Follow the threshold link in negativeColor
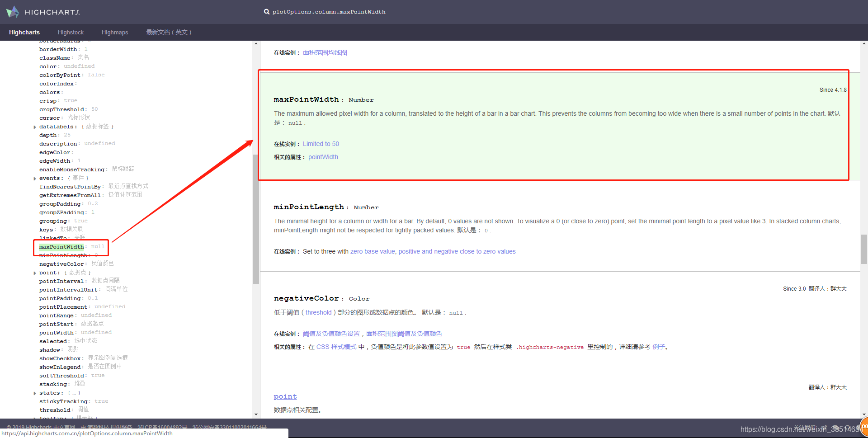This screenshot has width=868, height=438. pyautogui.click(x=318, y=312)
